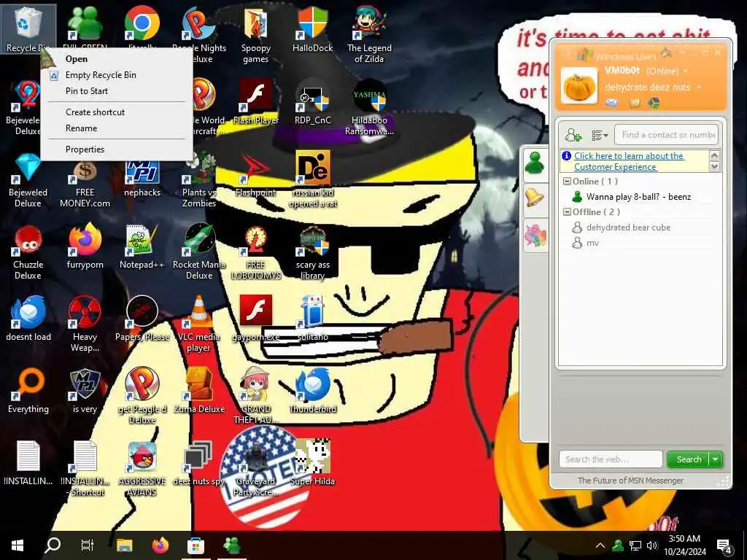Select the Chuzzle Deluxe desktop icon
This screenshot has height=560, width=747.
pos(28,252)
